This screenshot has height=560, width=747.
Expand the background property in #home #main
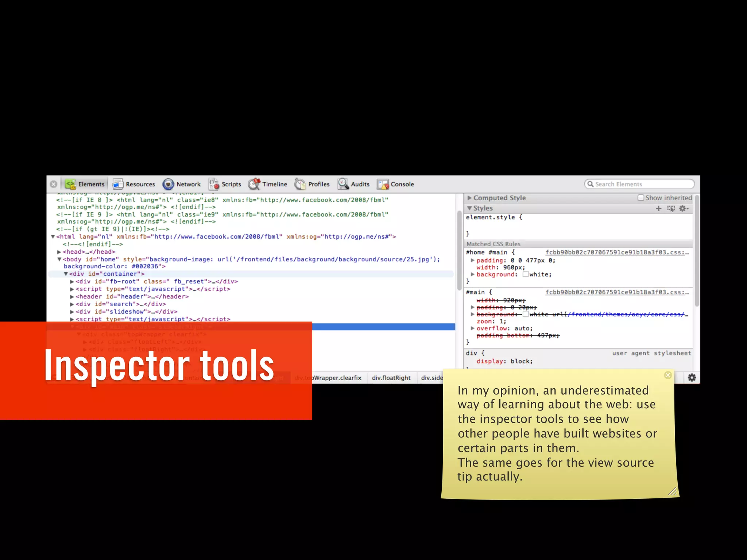(473, 274)
